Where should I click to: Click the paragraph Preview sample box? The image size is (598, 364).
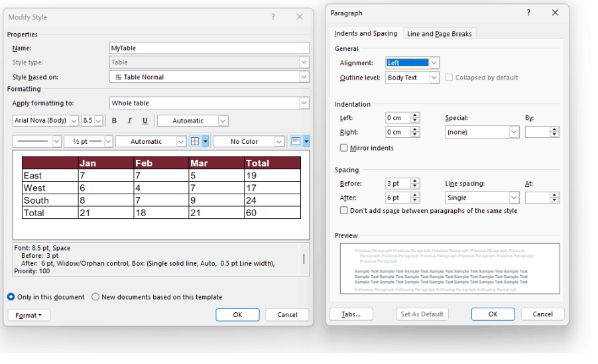(450, 269)
